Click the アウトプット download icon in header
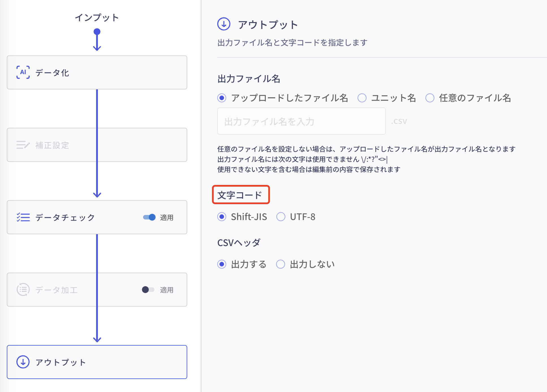547x392 pixels. 223,25
